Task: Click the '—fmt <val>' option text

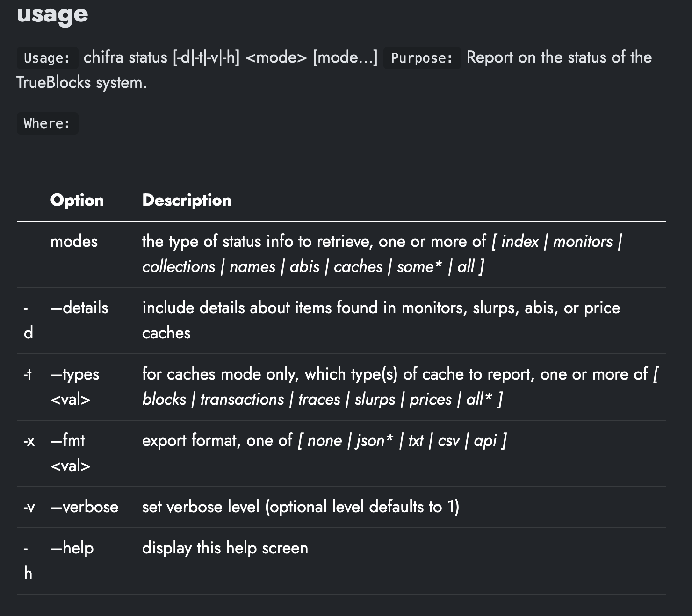Action: 70,452
